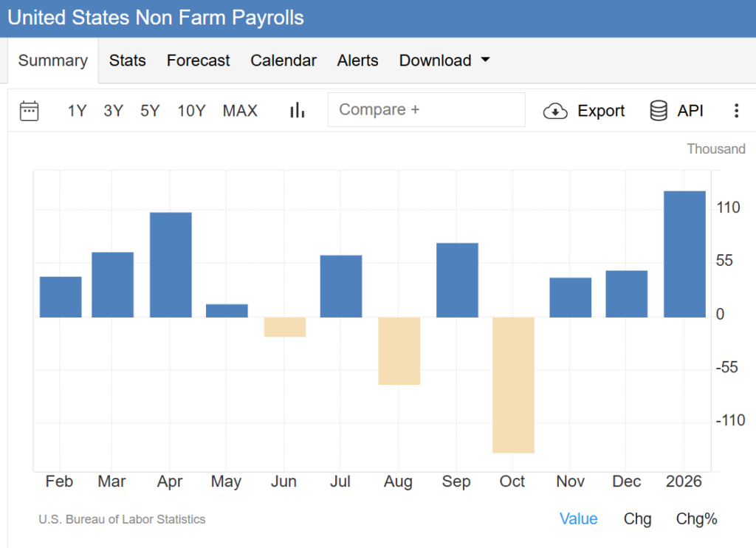Switch to Chg% view
Screen dimensions: 756x548
(x=696, y=519)
